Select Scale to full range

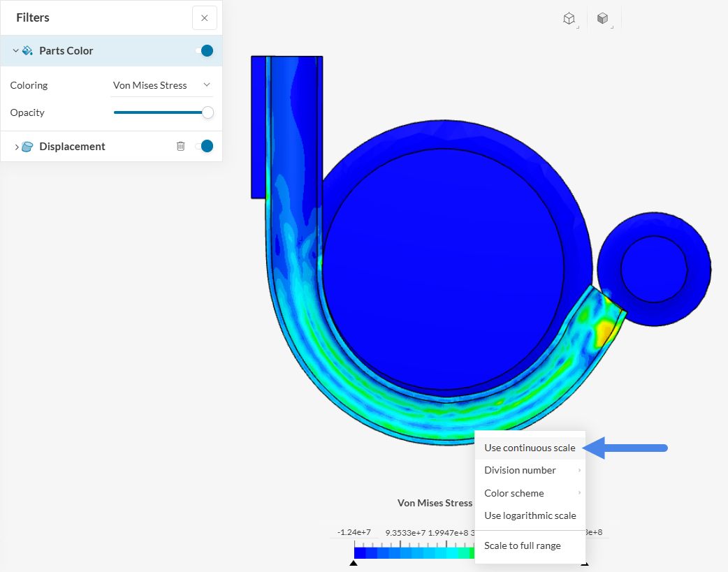point(523,545)
